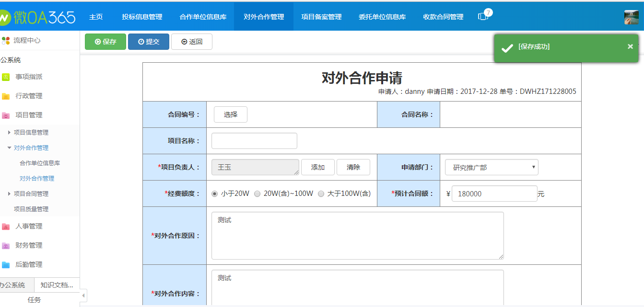Image resolution: width=644 pixels, height=307 pixels.
Task: Open 财务管理 in the sidebar
Action: [x=29, y=245]
